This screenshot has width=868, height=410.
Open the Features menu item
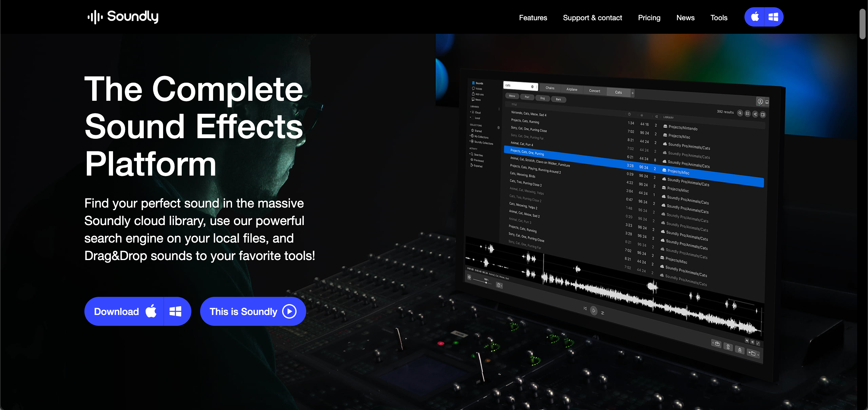tap(533, 17)
